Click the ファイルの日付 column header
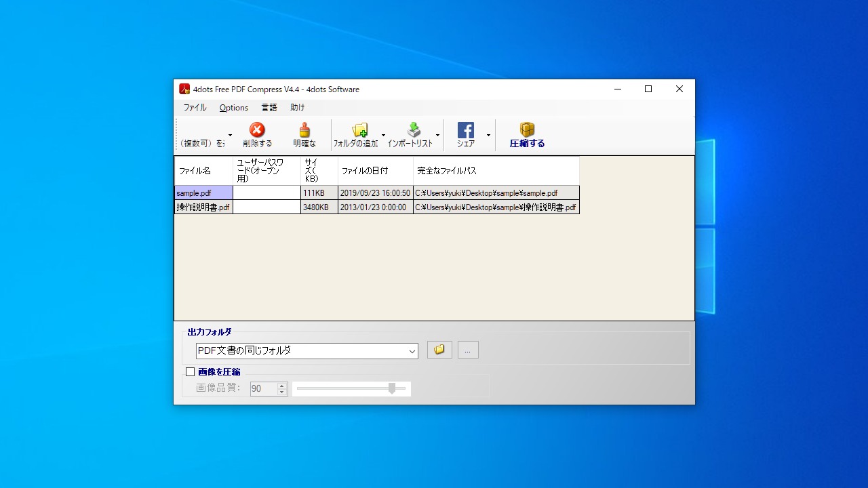Image resolution: width=868 pixels, height=488 pixels. [x=376, y=171]
